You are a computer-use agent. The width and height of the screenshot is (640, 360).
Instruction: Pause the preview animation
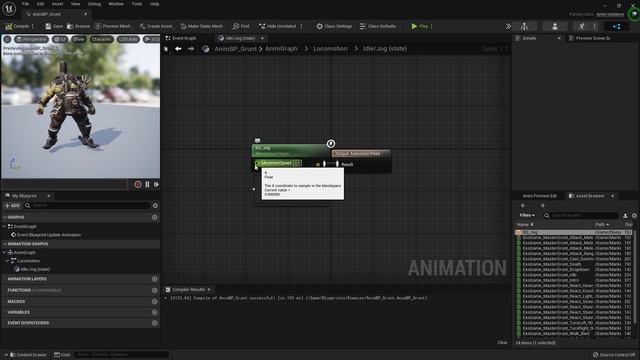pyautogui.click(x=147, y=184)
